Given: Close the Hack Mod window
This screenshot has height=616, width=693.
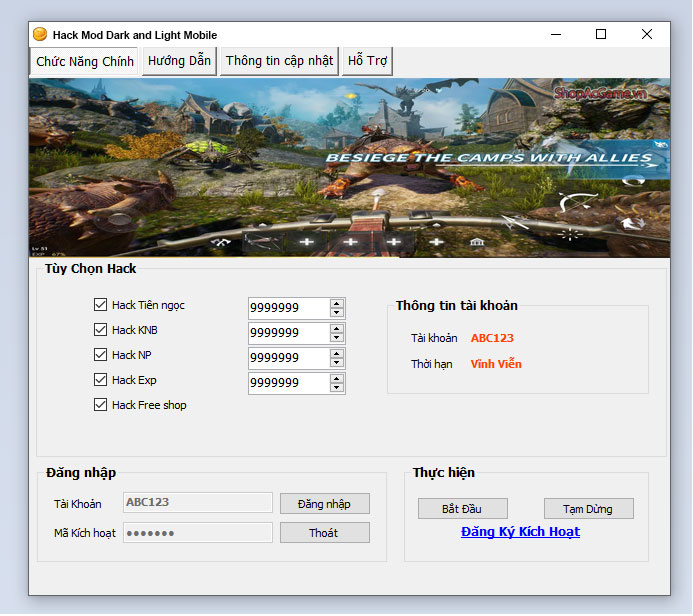Looking at the screenshot, I should pyautogui.click(x=647, y=34).
